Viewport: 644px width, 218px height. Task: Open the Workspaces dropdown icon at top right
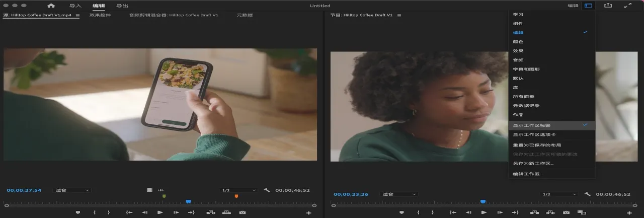(x=588, y=6)
